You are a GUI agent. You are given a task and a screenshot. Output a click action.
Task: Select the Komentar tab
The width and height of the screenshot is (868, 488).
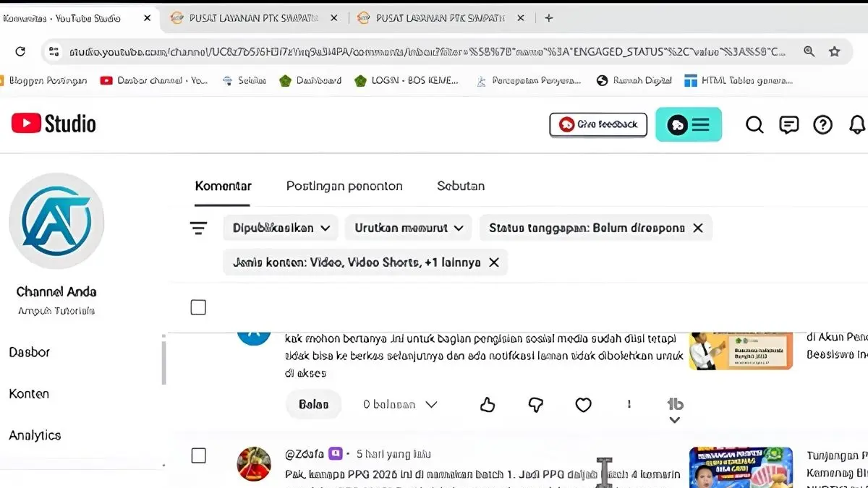click(223, 186)
